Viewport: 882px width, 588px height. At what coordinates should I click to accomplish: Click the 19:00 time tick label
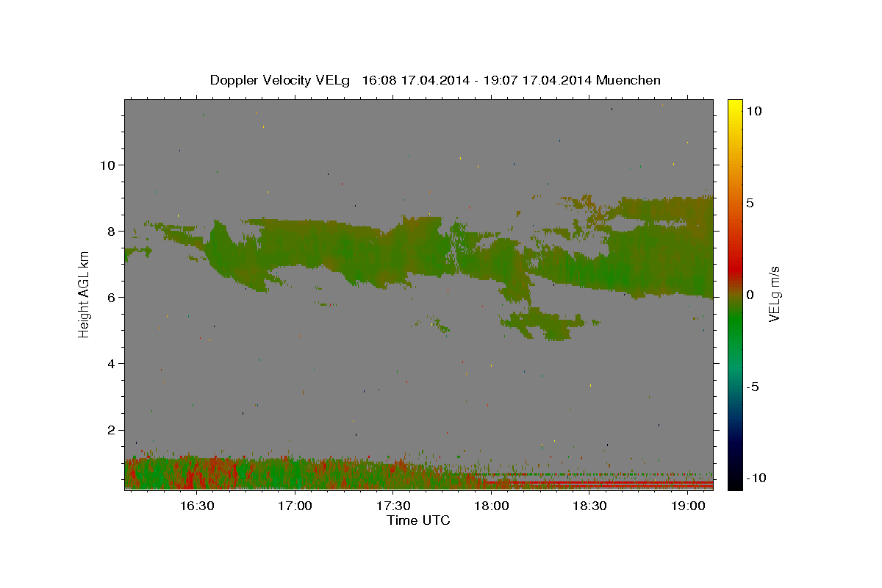(x=687, y=506)
